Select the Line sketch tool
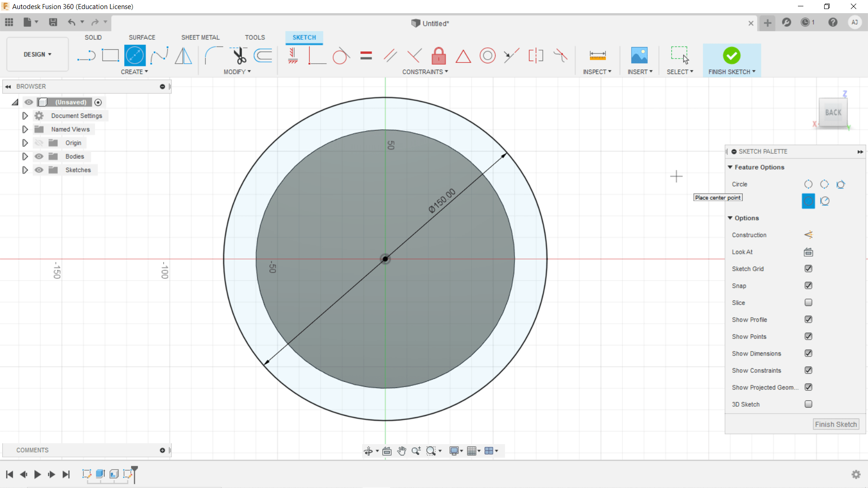 tap(86, 56)
